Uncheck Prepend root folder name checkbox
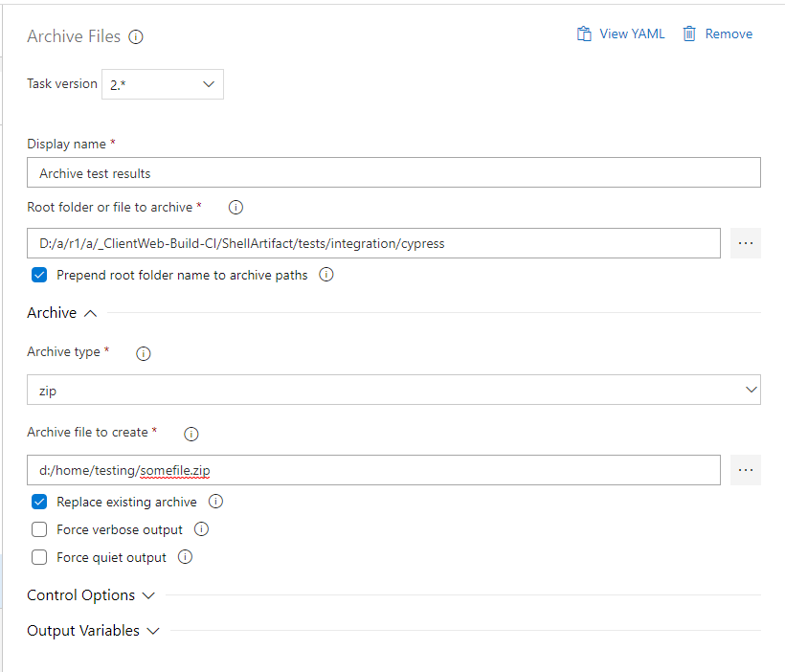This screenshot has height=672, width=785. pos(39,275)
